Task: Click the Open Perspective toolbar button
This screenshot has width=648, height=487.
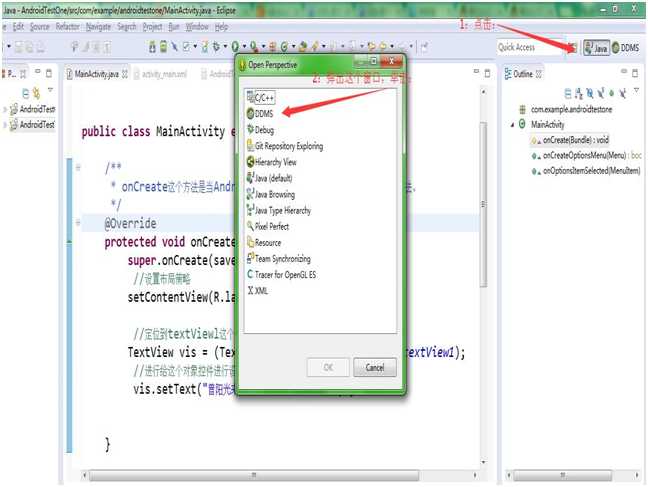Action: click(x=572, y=47)
